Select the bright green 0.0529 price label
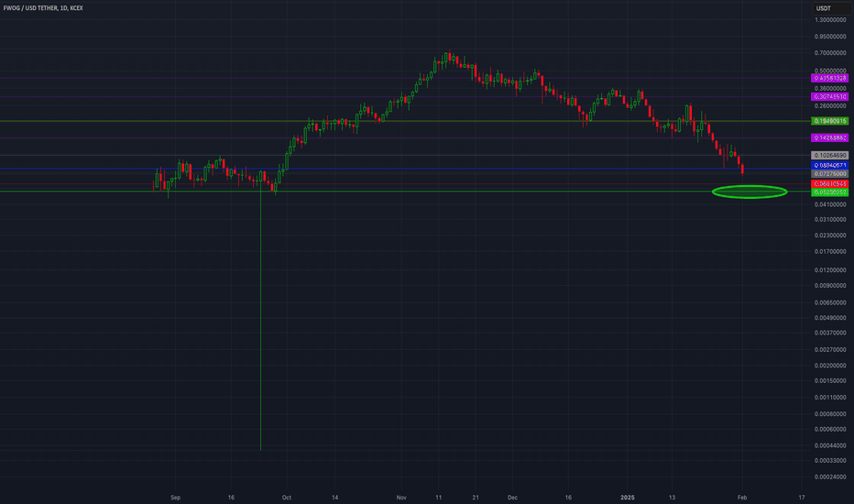Viewport: 854px width, 504px height. (x=829, y=192)
